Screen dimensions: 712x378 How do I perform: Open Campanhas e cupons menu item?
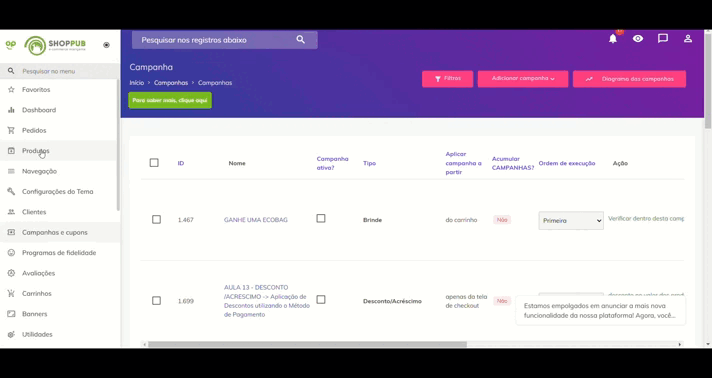coord(60,232)
